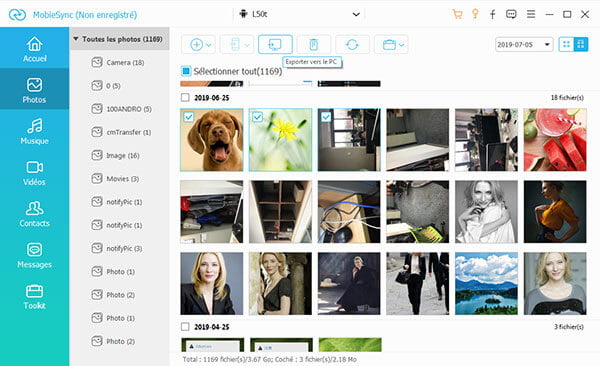The width and height of the screenshot is (600, 366).
Task: Open the Toolkit section
Action: [x=34, y=296]
